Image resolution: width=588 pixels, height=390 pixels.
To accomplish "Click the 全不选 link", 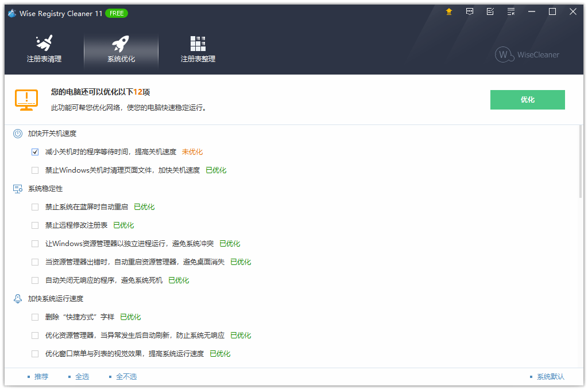I will 126,377.
